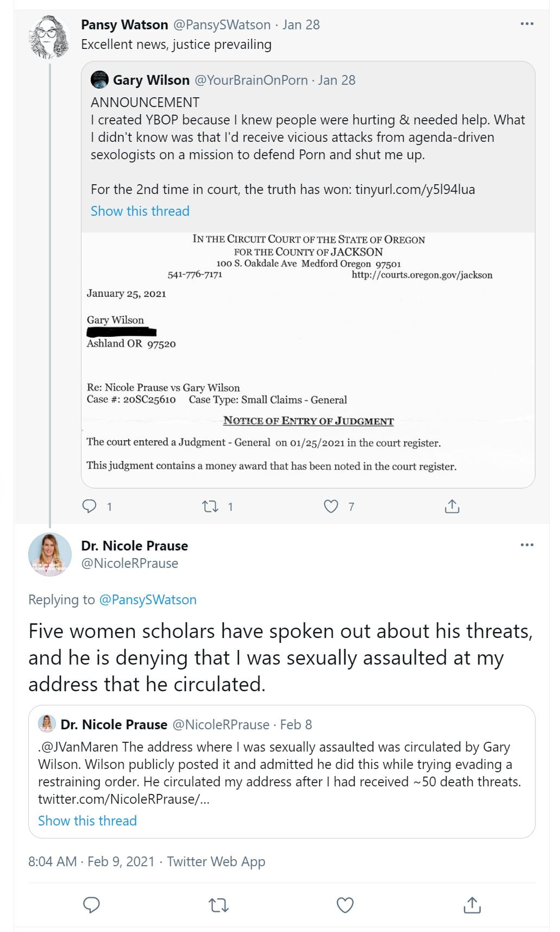
Task: Like Pansy Watson's tweet
Action: click(331, 506)
